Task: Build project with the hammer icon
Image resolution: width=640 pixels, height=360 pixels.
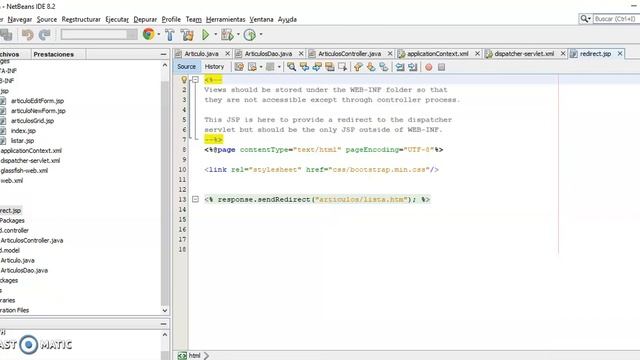Action: point(170,35)
